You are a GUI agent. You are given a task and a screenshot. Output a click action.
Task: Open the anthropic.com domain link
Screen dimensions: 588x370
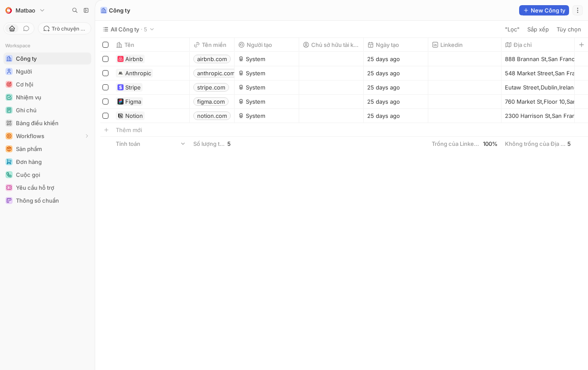point(214,73)
